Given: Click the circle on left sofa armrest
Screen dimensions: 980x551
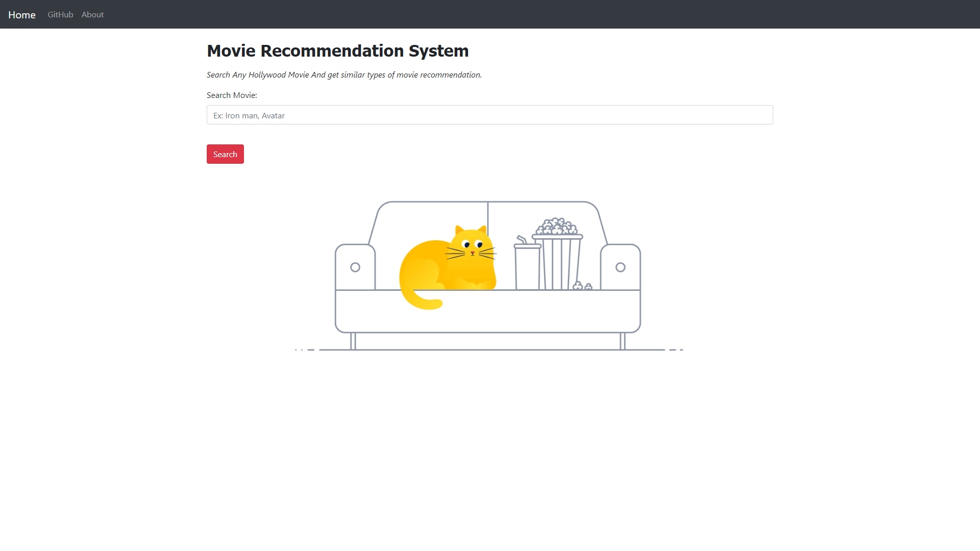Looking at the screenshot, I should coord(355,267).
